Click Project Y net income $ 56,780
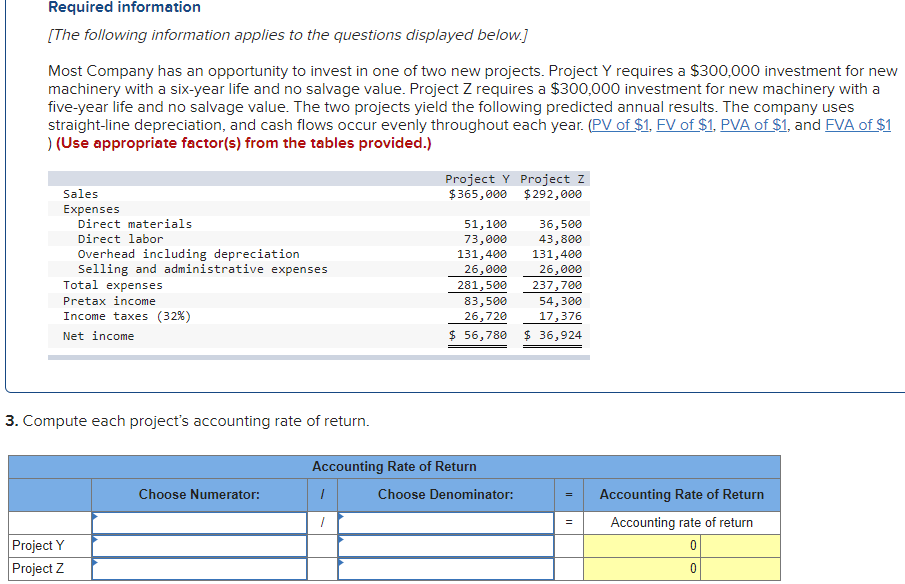Image resolution: width=905 pixels, height=584 pixels. pos(478,335)
